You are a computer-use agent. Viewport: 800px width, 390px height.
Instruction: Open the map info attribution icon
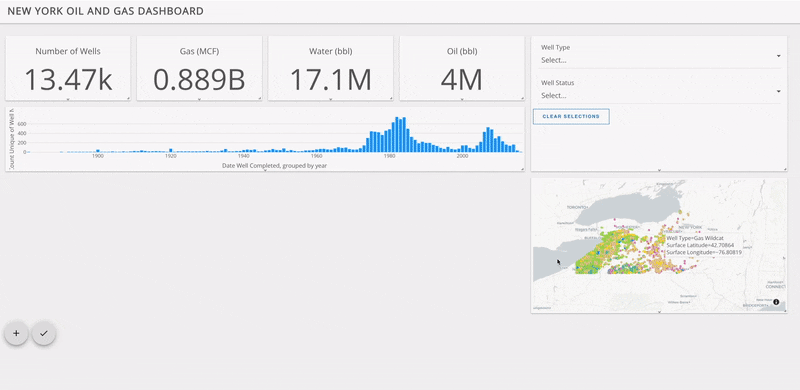pyautogui.click(x=776, y=302)
